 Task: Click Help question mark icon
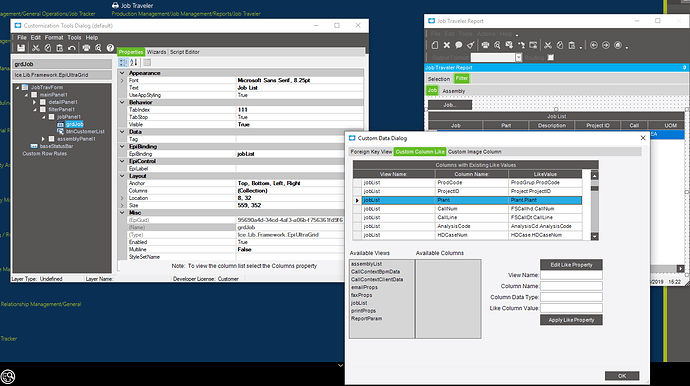pyautogui.click(x=110, y=48)
